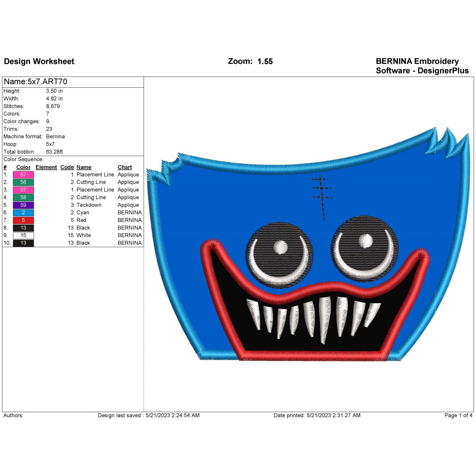
Task: Click the 'Element' column header
Action: [46, 167]
